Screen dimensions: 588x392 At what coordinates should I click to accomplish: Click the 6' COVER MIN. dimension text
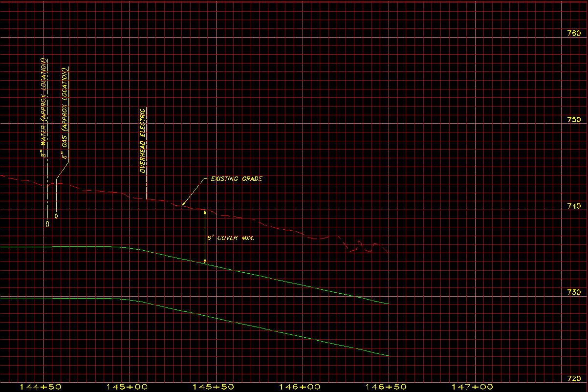(x=231, y=239)
